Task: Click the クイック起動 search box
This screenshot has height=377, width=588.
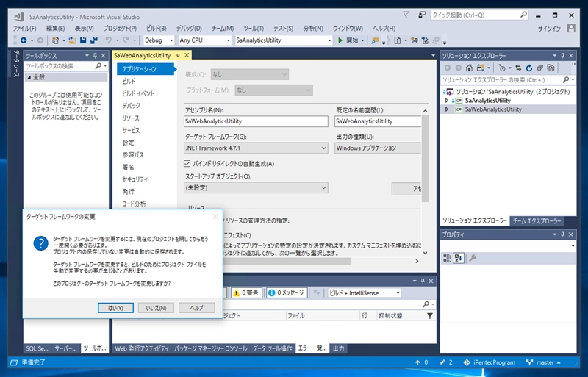Action: (479, 15)
